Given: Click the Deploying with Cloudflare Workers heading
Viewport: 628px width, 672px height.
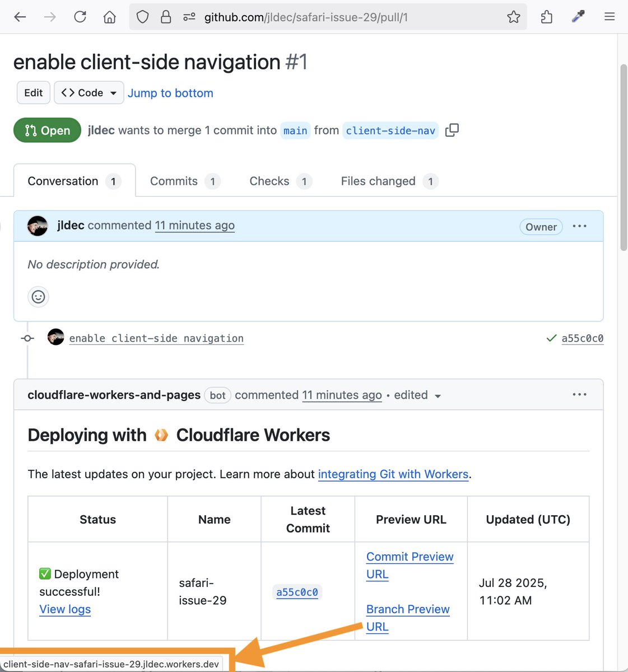Looking at the screenshot, I should point(179,435).
